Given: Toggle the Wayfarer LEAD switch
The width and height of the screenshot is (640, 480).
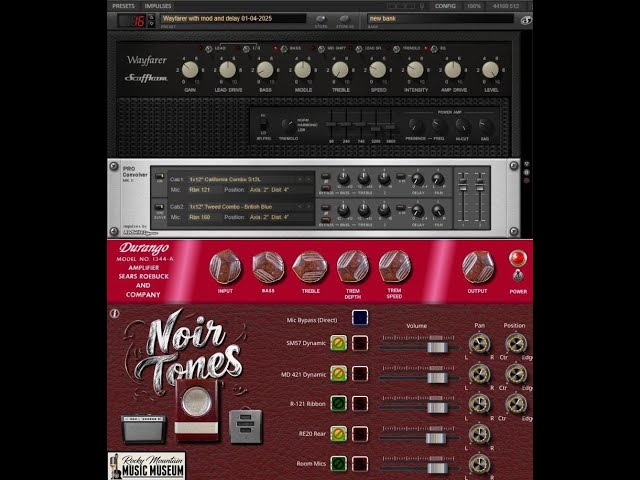Looking at the screenshot, I should pos(209,49).
